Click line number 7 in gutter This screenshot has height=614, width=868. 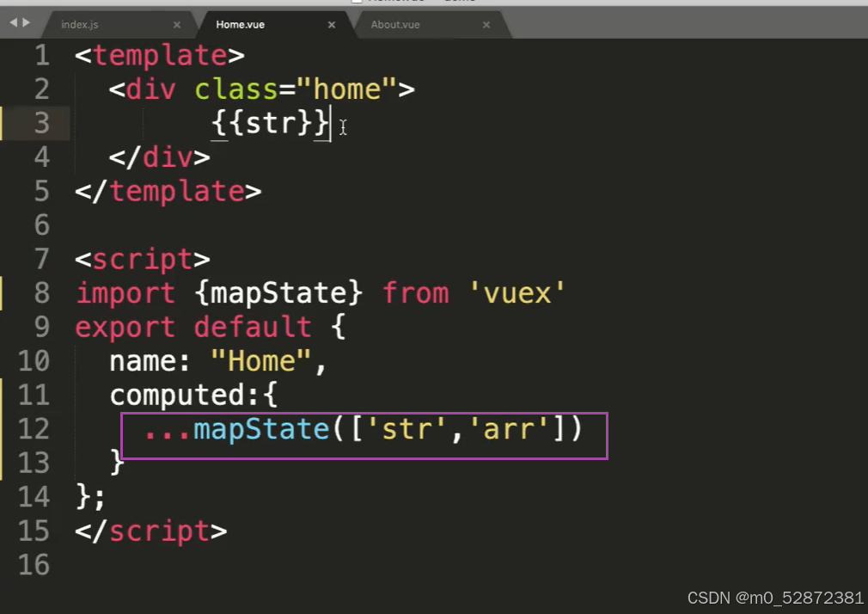42,260
